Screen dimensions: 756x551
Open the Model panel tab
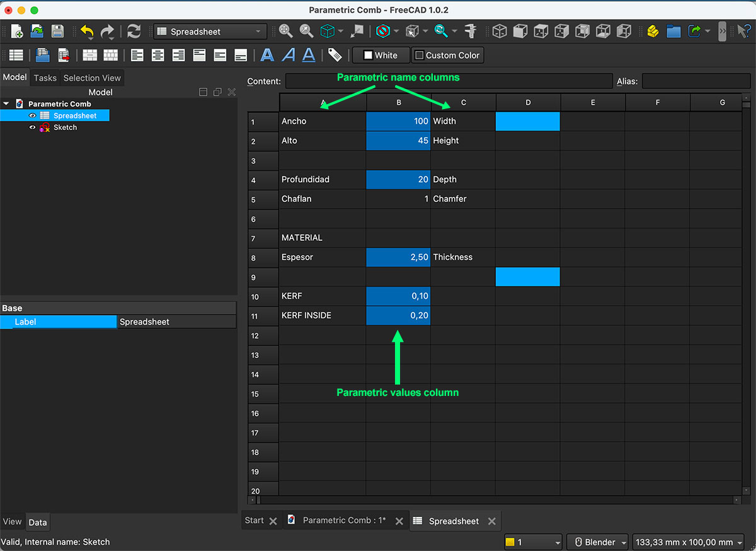[x=15, y=78]
